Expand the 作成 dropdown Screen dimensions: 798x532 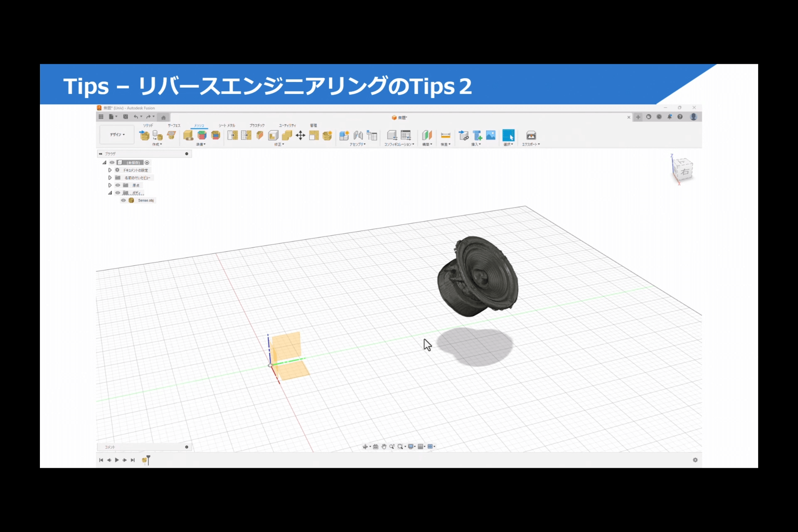[x=157, y=144]
